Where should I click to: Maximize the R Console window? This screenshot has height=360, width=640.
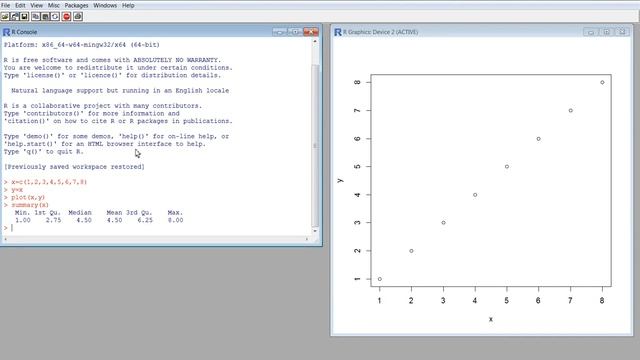tap(295, 32)
